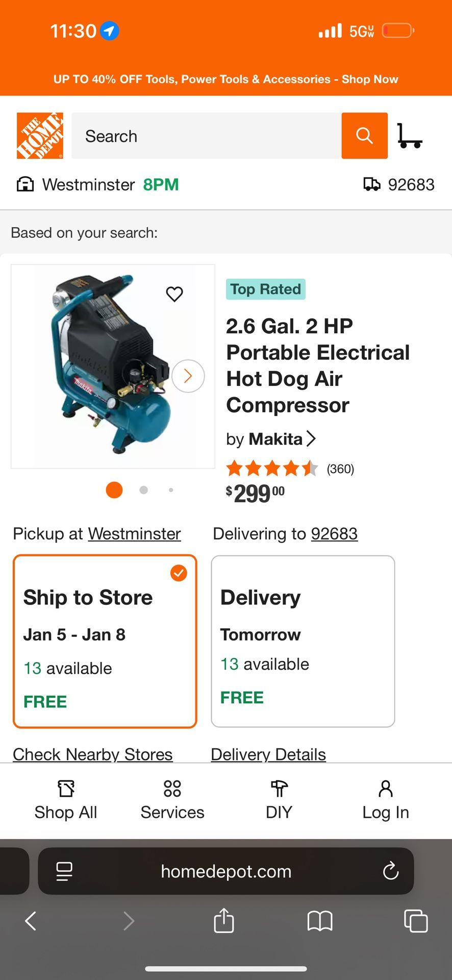This screenshot has height=980, width=452.
Task: Open Shop All tab
Action: (66, 799)
